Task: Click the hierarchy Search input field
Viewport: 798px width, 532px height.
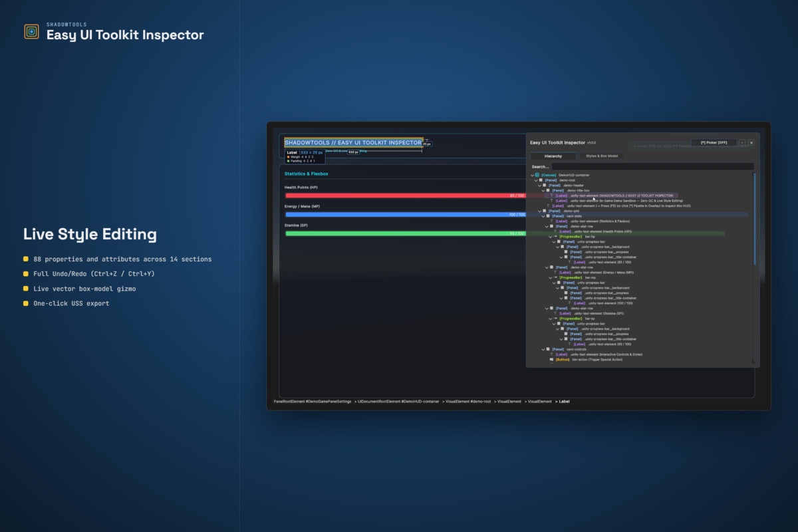Action: pos(652,166)
